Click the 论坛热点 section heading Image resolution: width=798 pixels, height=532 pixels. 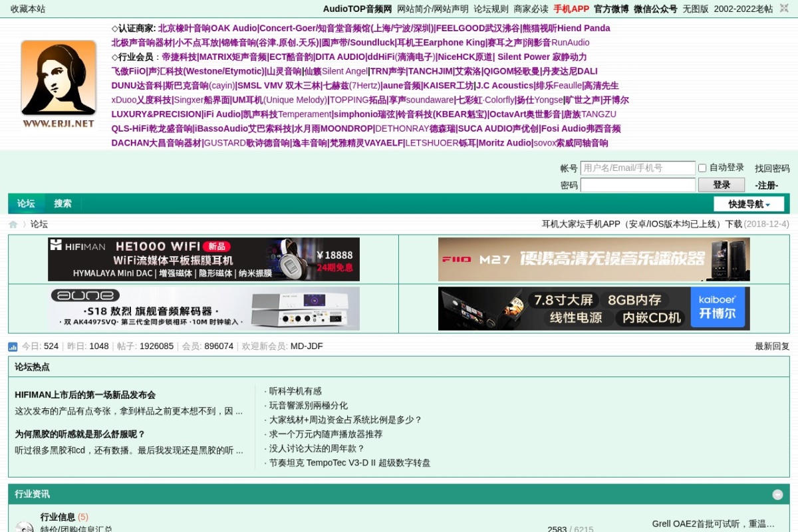[x=32, y=367]
